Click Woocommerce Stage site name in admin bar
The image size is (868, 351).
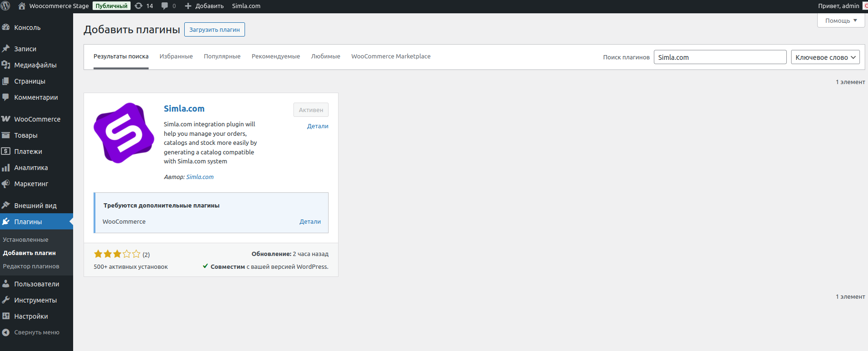pyautogui.click(x=59, y=6)
